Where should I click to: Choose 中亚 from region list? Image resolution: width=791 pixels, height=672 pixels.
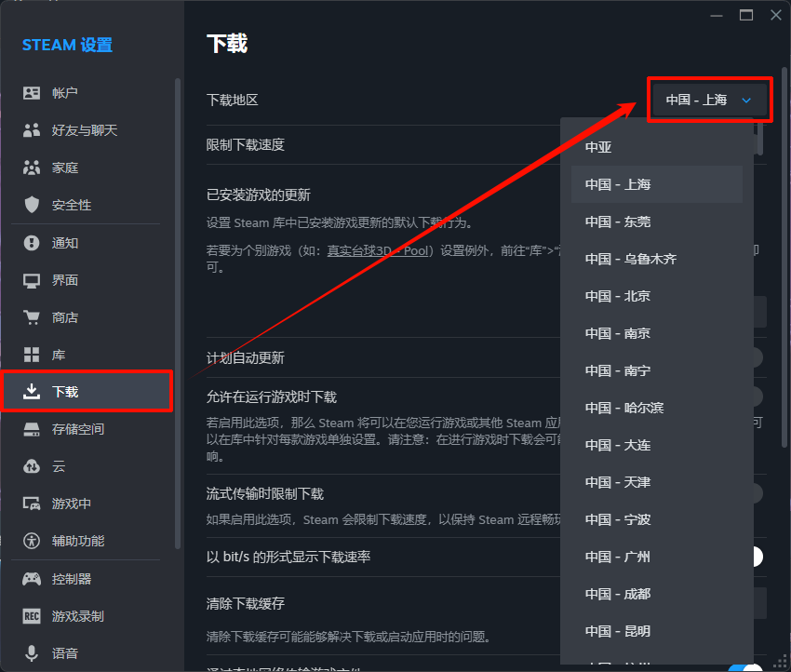tap(656, 147)
